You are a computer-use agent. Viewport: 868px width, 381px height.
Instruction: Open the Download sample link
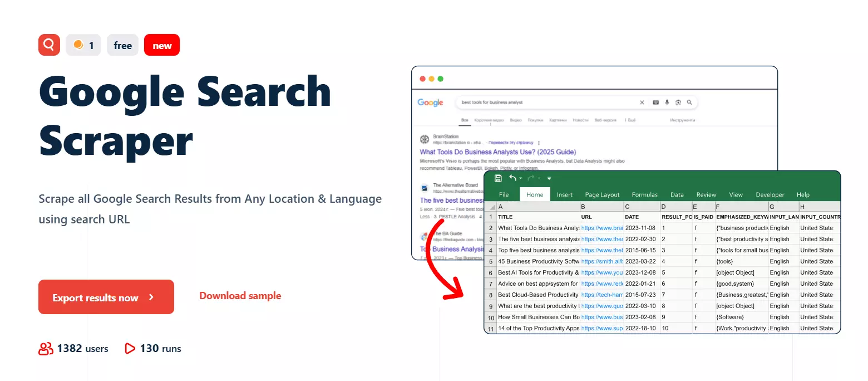point(240,296)
